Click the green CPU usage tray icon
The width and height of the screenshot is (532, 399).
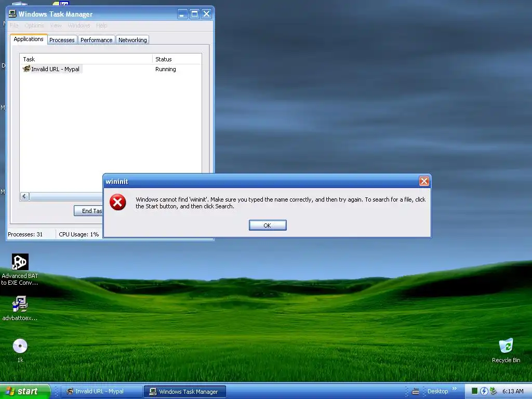tap(474, 391)
